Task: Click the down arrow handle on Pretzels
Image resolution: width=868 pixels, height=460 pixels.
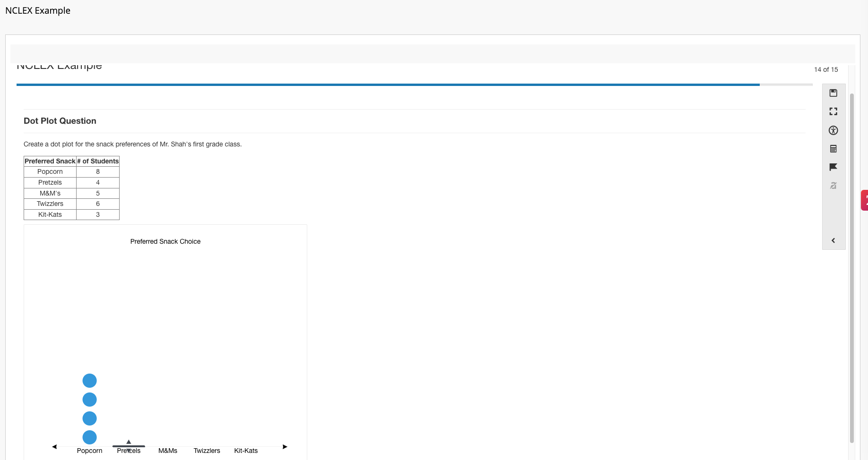Action: [x=129, y=451]
